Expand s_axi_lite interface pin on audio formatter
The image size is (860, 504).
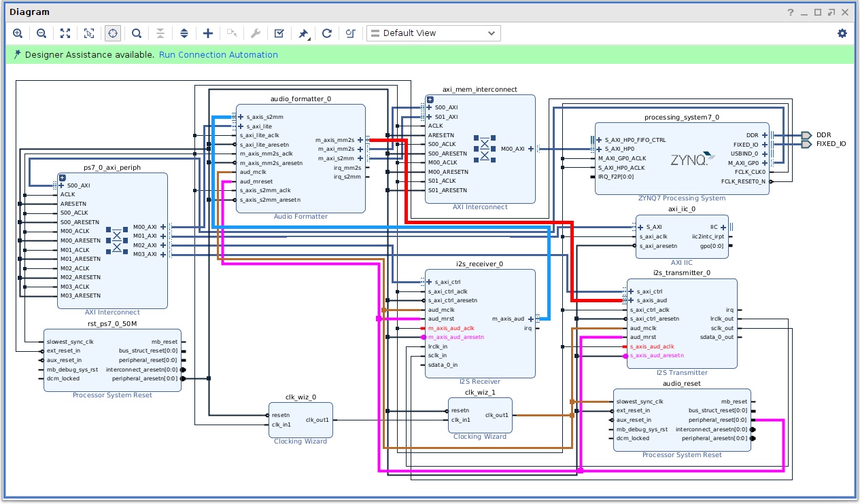[x=241, y=126]
